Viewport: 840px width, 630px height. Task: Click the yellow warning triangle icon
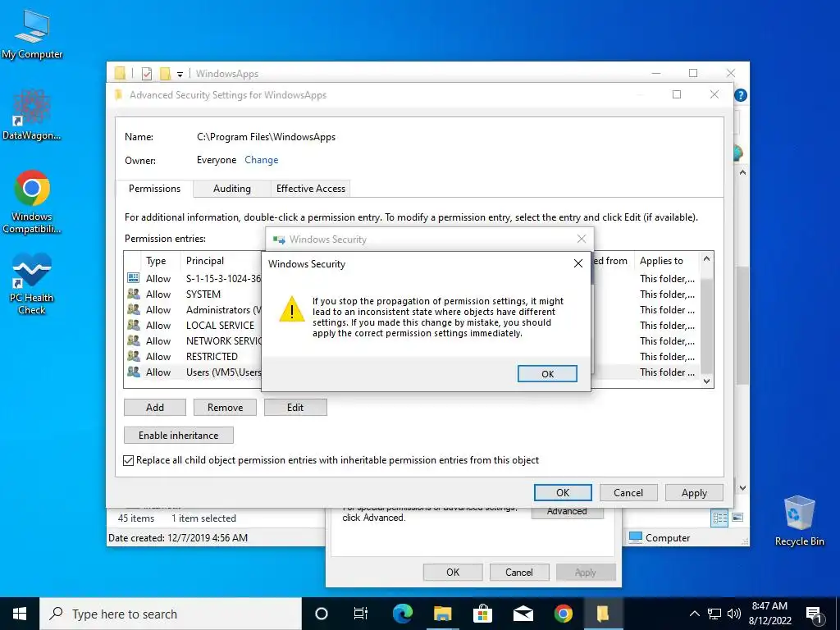coord(292,309)
